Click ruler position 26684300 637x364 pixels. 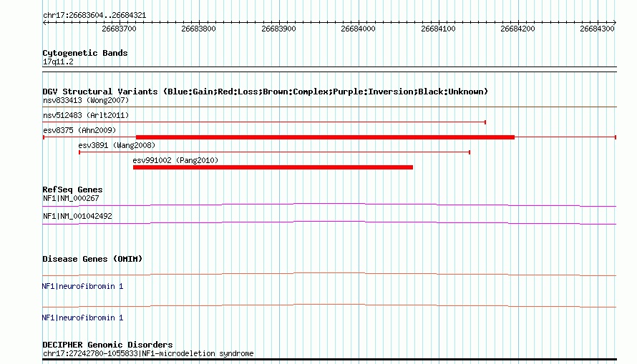(597, 29)
